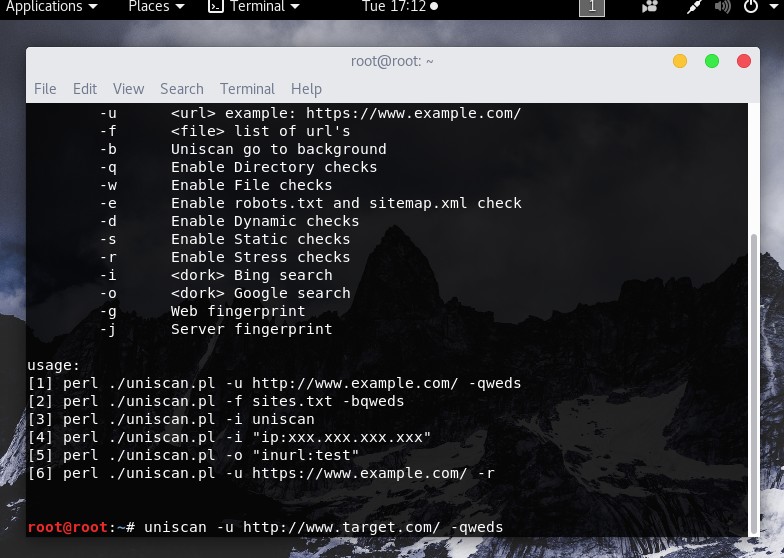Open the Applications menu in top bar
Image resolution: width=784 pixels, height=558 pixels.
point(52,6)
